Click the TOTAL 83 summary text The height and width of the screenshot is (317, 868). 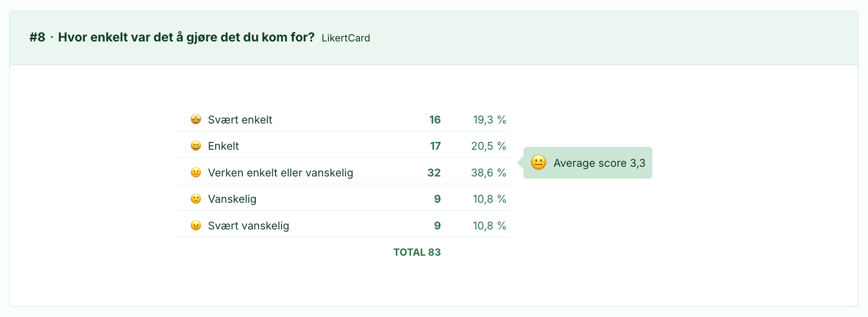(x=417, y=252)
